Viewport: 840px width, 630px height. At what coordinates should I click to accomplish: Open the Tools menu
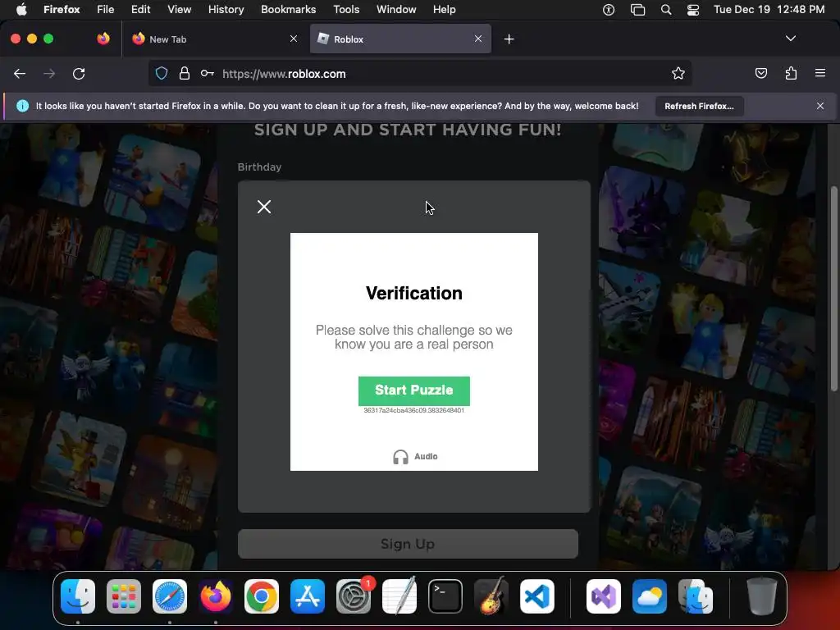(x=347, y=10)
